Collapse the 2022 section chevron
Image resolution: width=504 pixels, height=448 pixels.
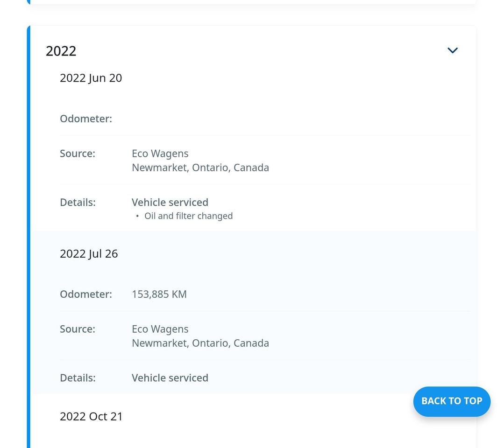tap(452, 50)
